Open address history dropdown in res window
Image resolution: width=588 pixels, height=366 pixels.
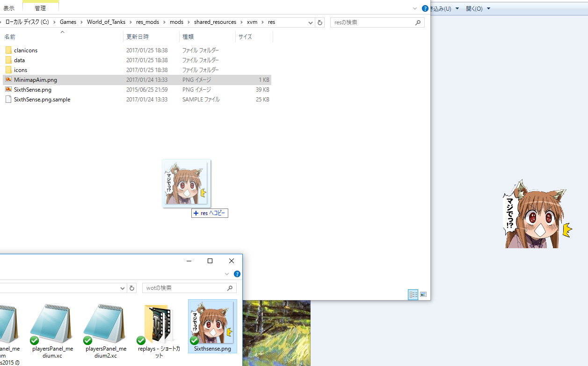(x=311, y=22)
